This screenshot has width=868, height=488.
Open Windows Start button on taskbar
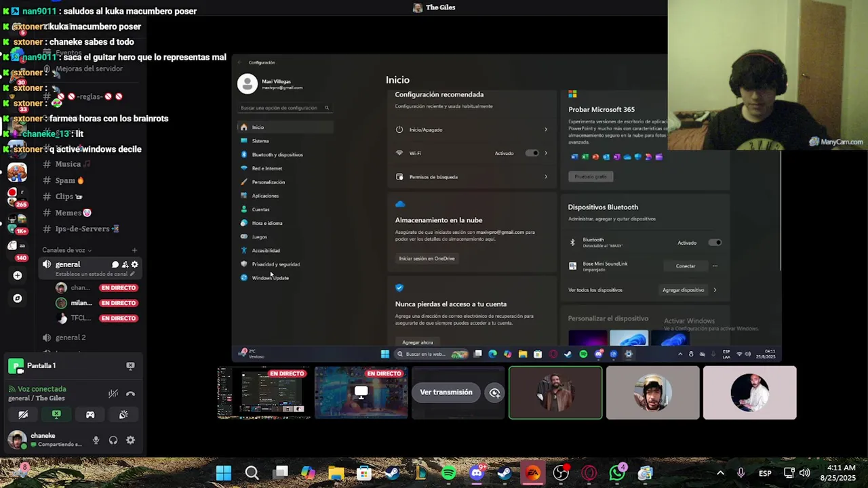[x=223, y=473]
